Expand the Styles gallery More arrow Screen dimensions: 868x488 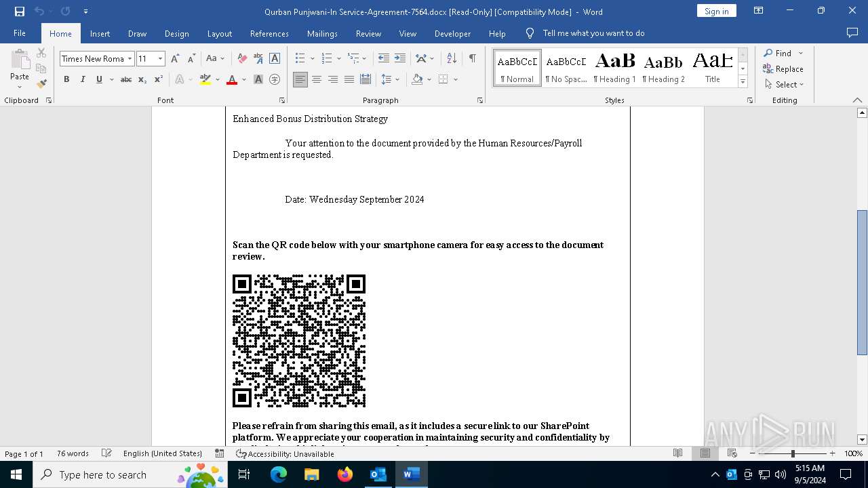click(x=743, y=81)
